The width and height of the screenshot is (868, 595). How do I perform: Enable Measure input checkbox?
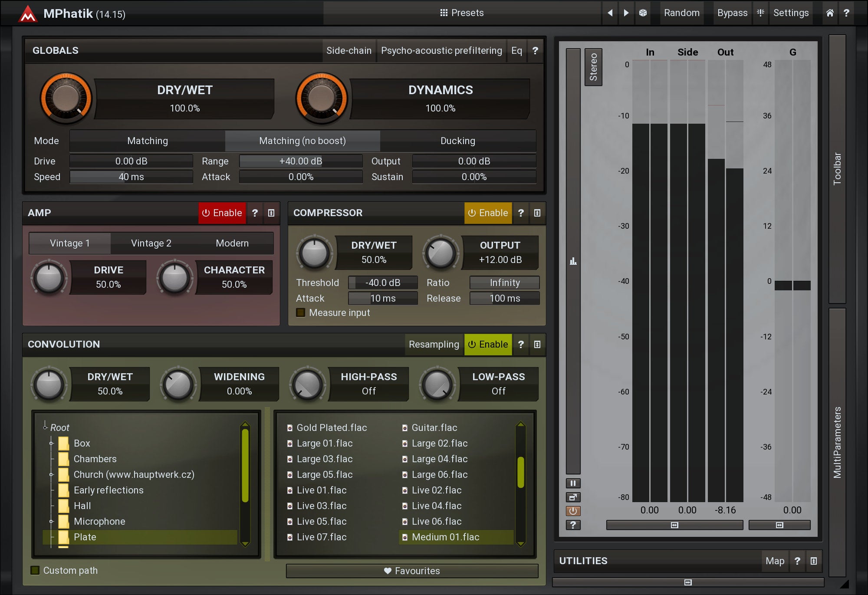(x=301, y=313)
